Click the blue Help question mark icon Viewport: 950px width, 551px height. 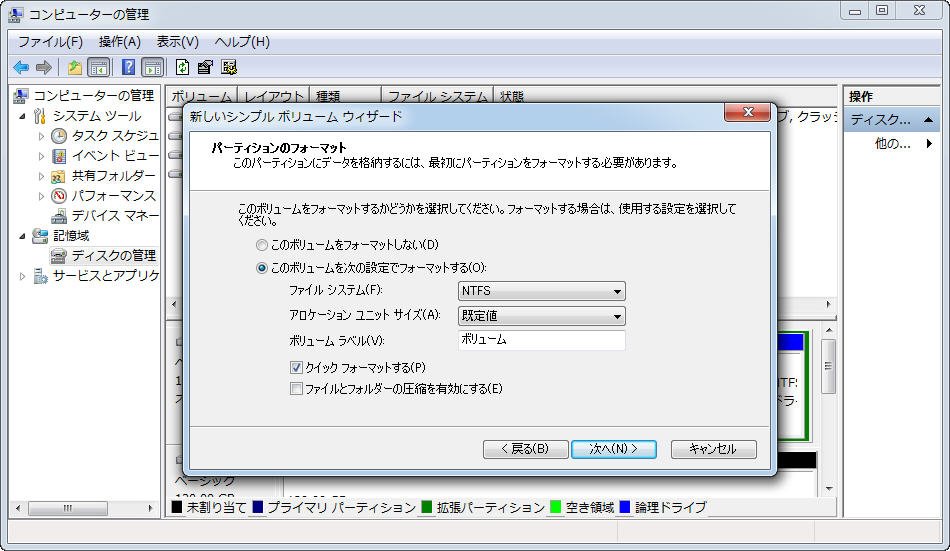click(x=128, y=67)
